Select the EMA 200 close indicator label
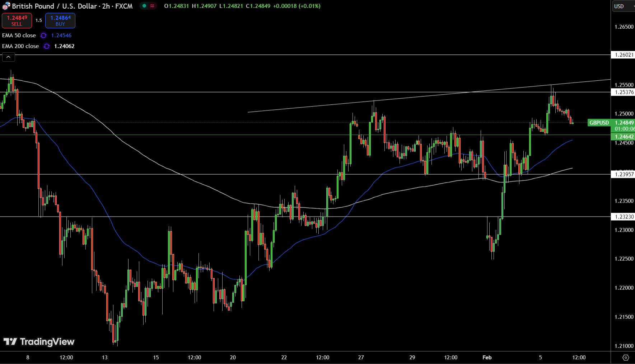 coord(20,46)
